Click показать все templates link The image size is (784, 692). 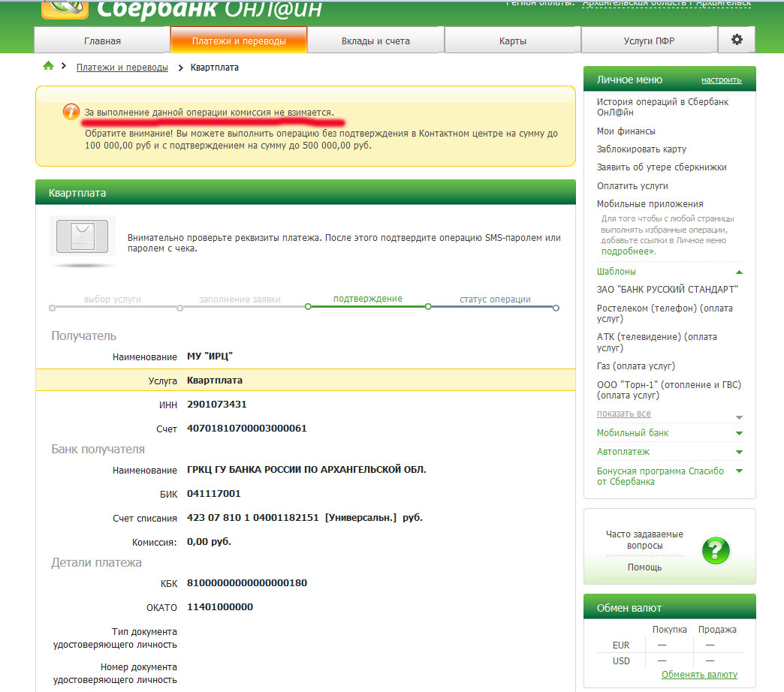tap(623, 414)
